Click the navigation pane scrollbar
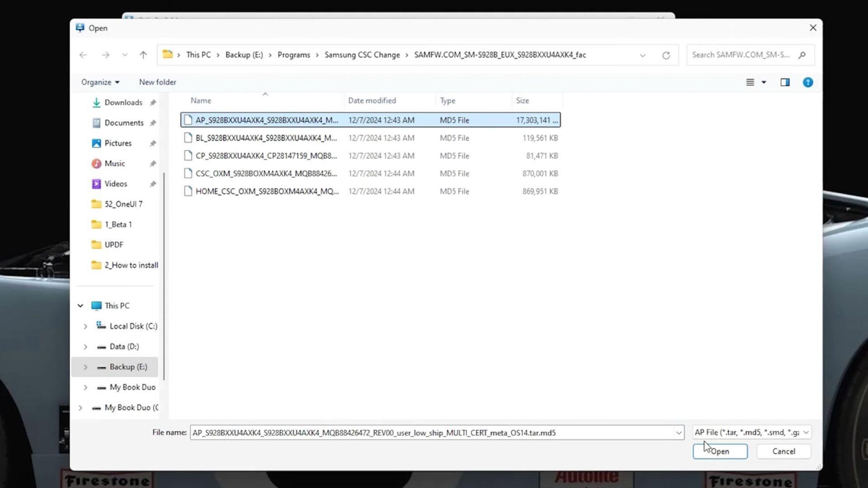This screenshot has width=868, height=488. [164, 276]
